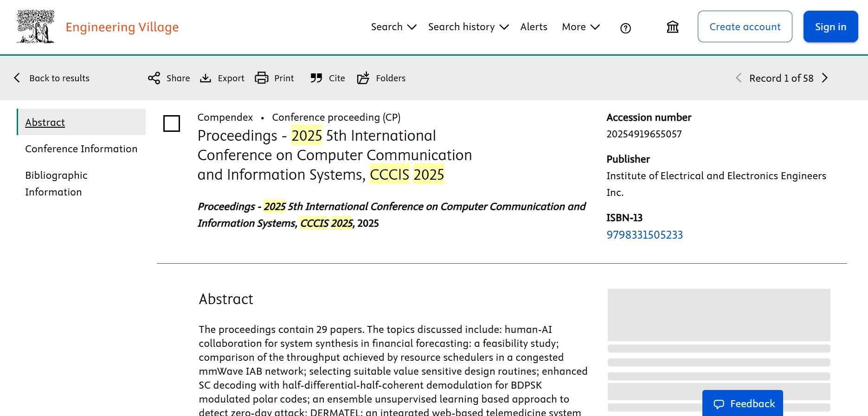The image size is (868, 416).
Task: Open the Feedback button
Action: (x=743, y=403)
